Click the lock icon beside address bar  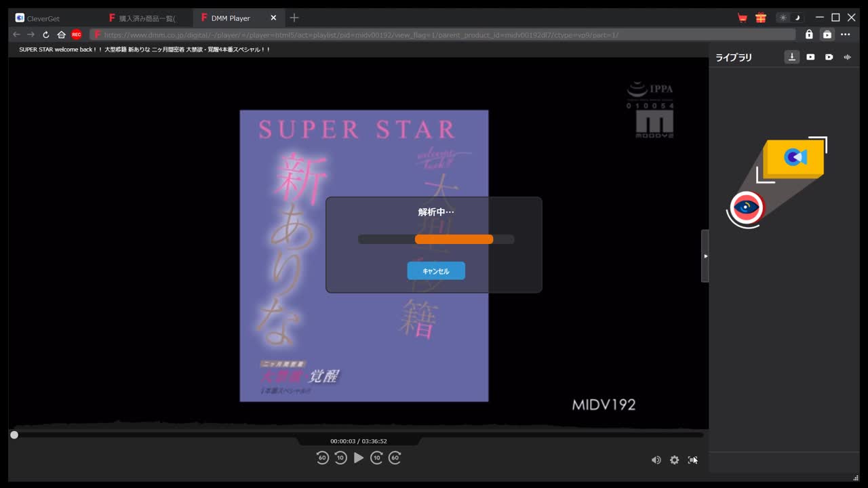coord(809,35)
